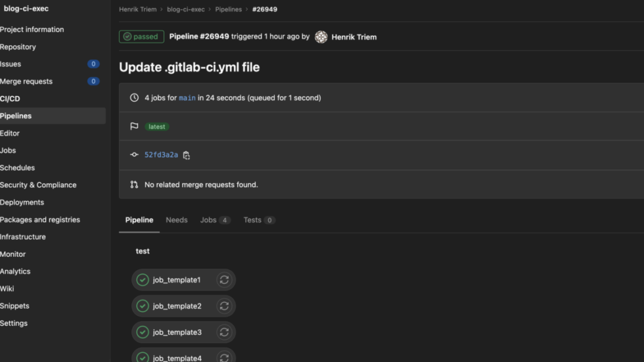Click job_template1 passed status icon
Image resolution: width=644 pixels, height=362 pixels.
point(143,280)
